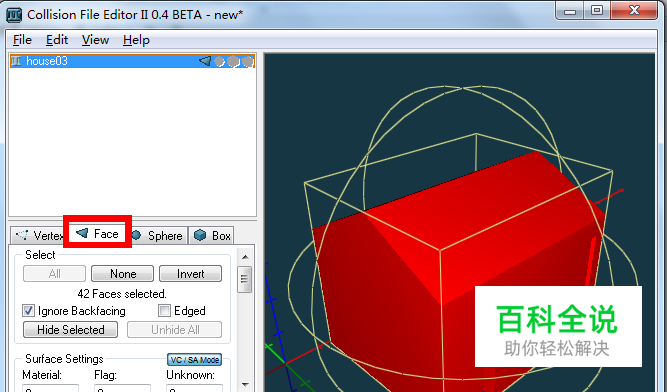This screenshot has height=392, width=667.
Task: Click the Unhide All button
Action: tap(175, 330)
